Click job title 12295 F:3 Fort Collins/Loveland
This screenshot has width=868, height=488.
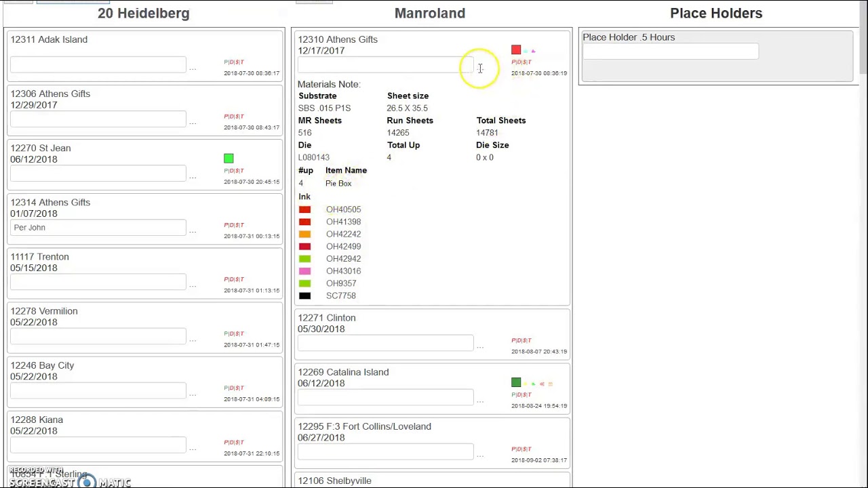click(364, 426)
